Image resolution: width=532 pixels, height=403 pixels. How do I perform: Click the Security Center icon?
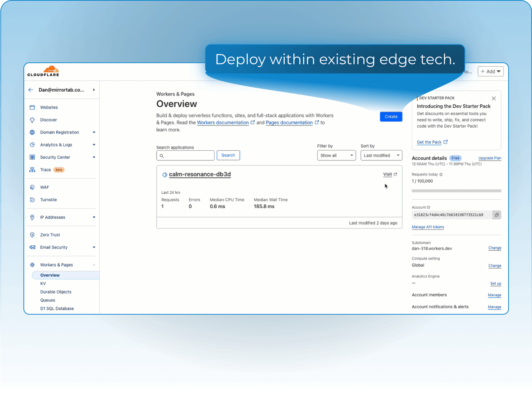click(x=32, y=157)
